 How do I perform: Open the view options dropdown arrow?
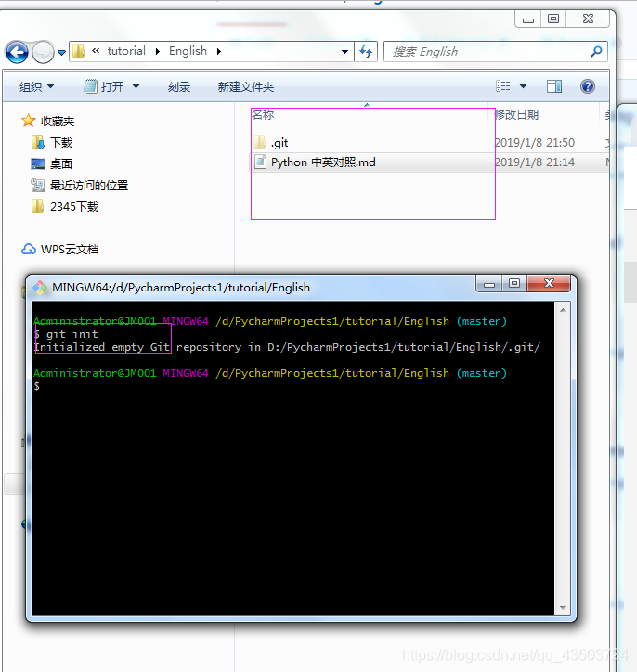(x=523, y=86)
